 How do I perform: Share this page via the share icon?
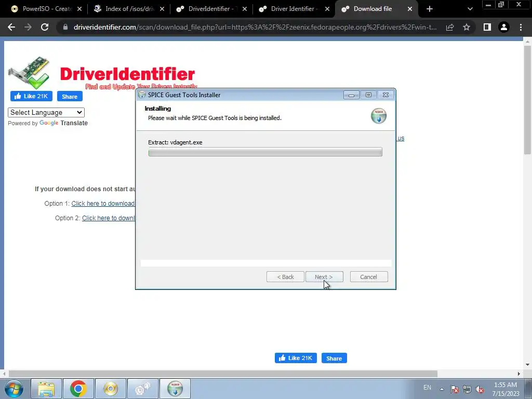(450, 27)
